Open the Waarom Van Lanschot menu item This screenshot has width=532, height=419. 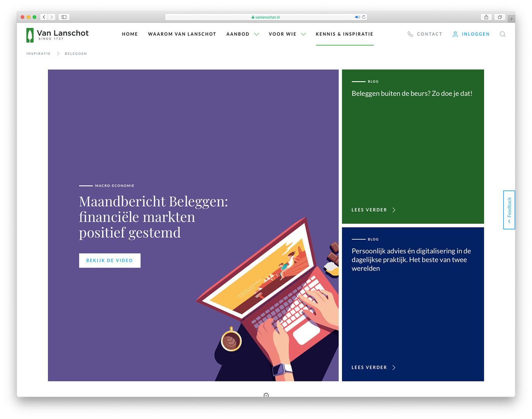pyautogui.click(x=182, y=34)
